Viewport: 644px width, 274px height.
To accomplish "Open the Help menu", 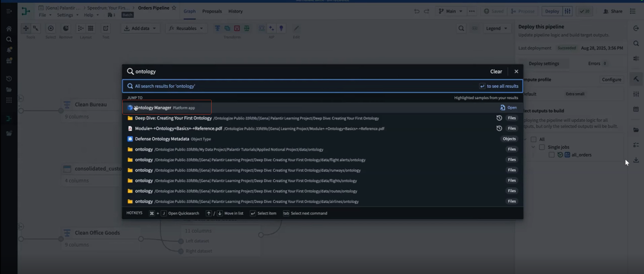I will tap(91, 15).
